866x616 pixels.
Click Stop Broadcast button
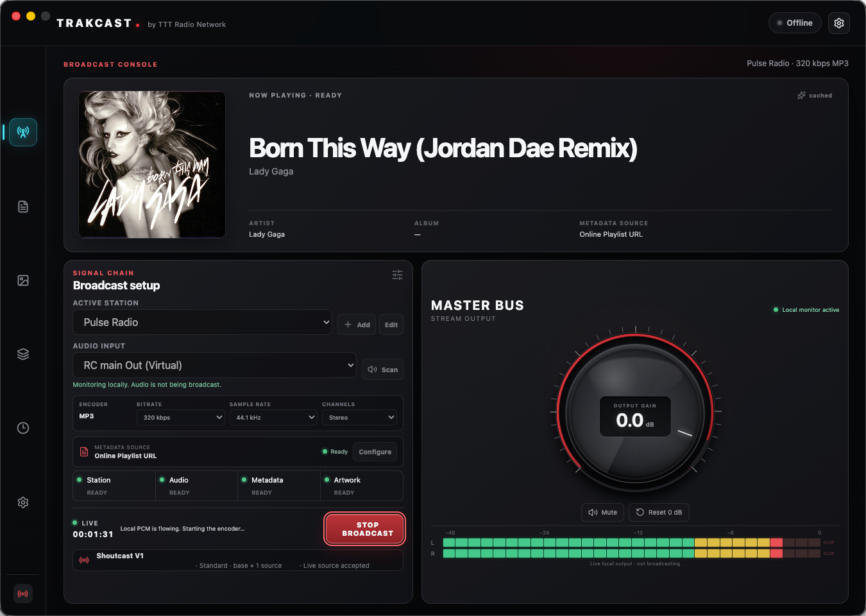click(x=364, y=529)
